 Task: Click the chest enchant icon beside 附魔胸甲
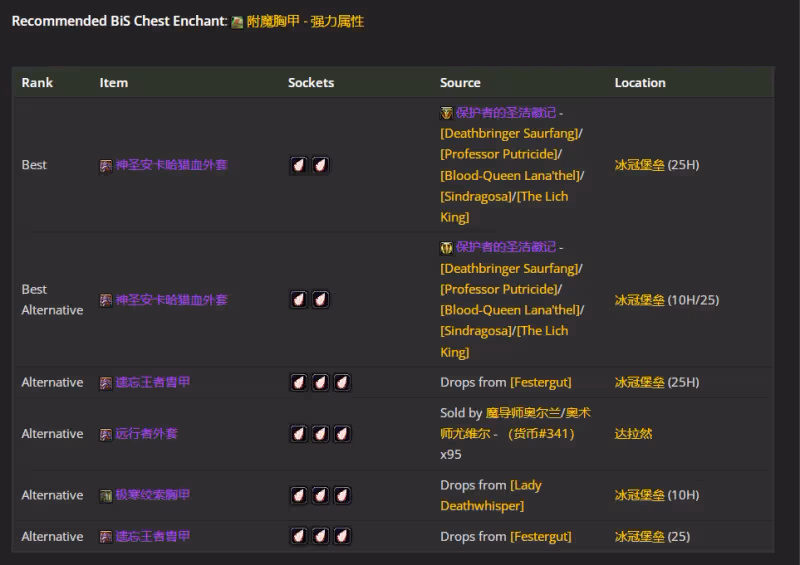click(x=237, y=22)
